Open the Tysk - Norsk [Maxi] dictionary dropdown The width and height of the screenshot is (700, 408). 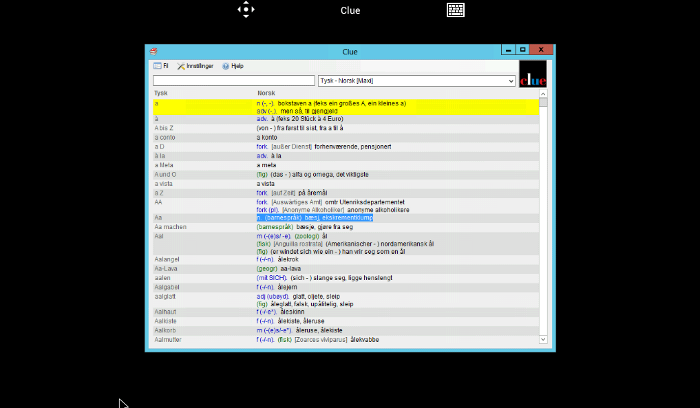[417, 81]
